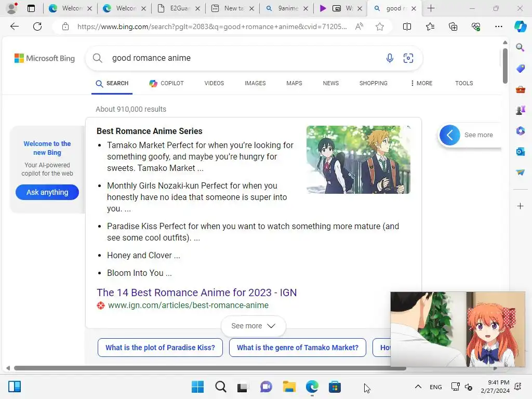Open sidebar Shopping tag icon
The height and width of the screenshot is (399, 532).
point(520,69)
